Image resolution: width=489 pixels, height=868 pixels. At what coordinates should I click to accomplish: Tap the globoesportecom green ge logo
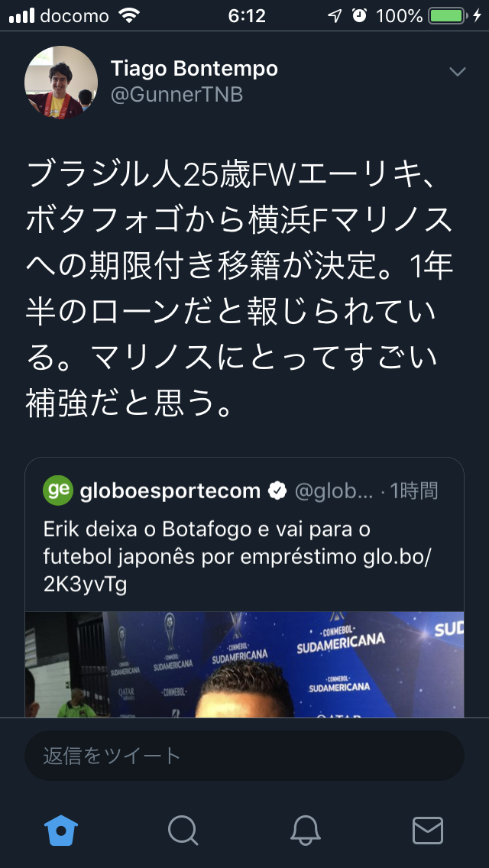pos(58,490)
